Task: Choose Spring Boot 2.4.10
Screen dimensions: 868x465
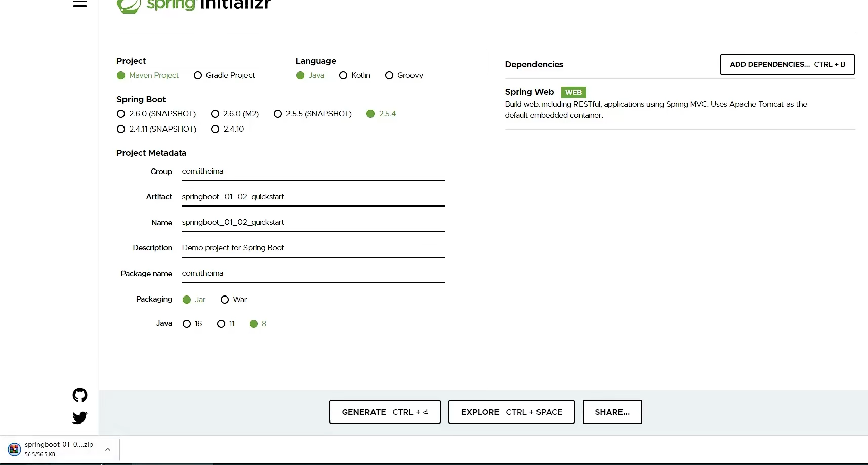Action: tap(227, 129)
